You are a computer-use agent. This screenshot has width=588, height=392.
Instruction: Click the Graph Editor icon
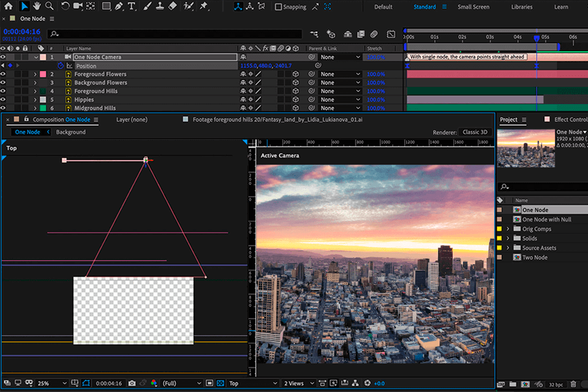[391, 34]
